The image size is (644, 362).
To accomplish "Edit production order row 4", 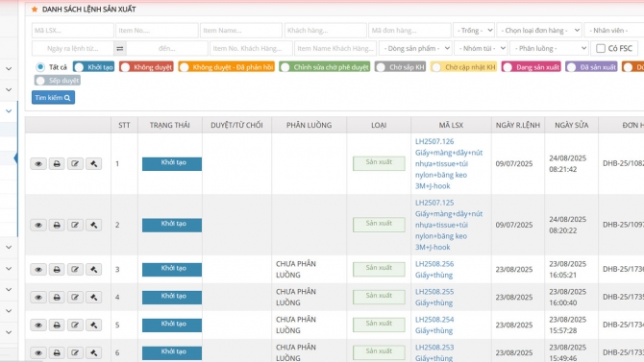I will click(75, 297).
